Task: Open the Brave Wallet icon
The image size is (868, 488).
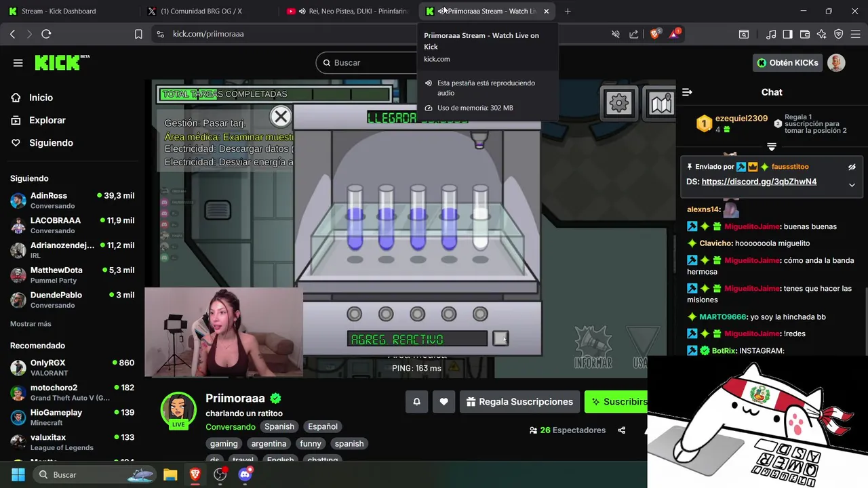Action: 805,34
